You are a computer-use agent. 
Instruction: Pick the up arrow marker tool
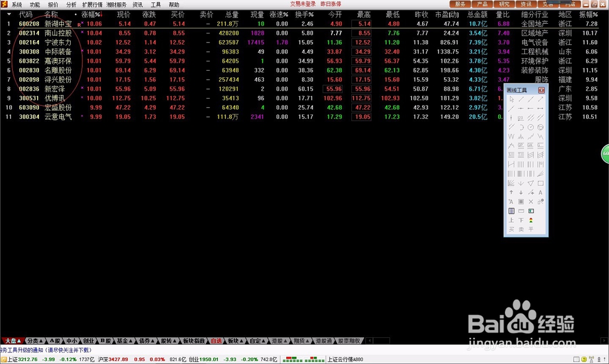511,192
